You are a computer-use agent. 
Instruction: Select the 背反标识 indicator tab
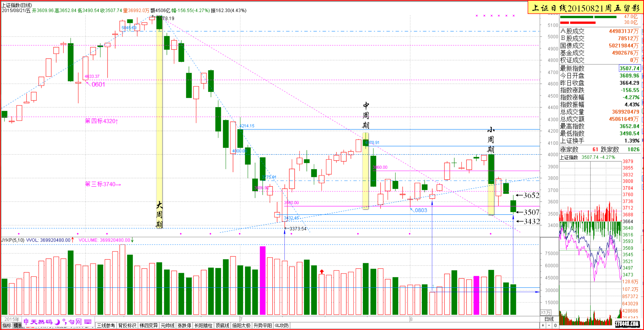tap(127, 325)
